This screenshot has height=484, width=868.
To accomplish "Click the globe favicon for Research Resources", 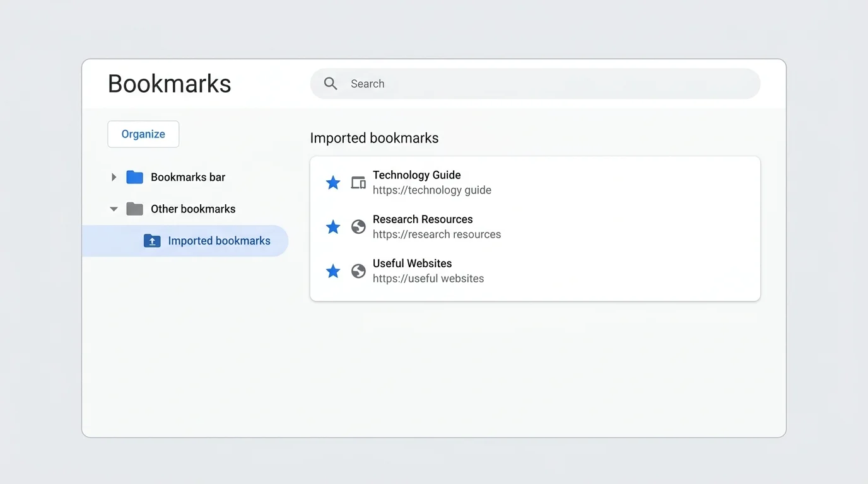I will point(358,227).
